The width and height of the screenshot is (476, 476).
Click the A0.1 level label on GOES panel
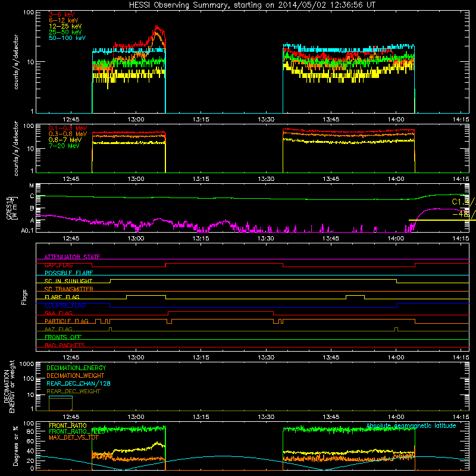[x=27, y=231]
